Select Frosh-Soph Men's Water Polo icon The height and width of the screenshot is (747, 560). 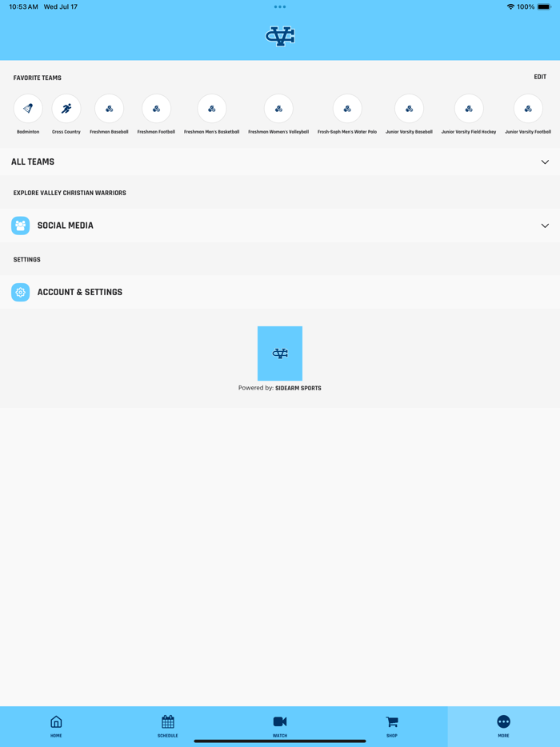(347, 109)
